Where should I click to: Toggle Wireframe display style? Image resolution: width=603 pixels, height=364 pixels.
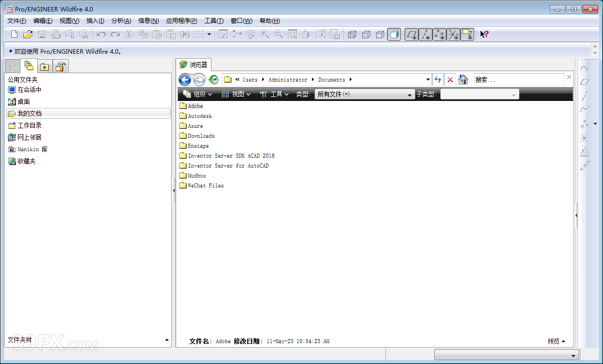click(x=352, y=34)
